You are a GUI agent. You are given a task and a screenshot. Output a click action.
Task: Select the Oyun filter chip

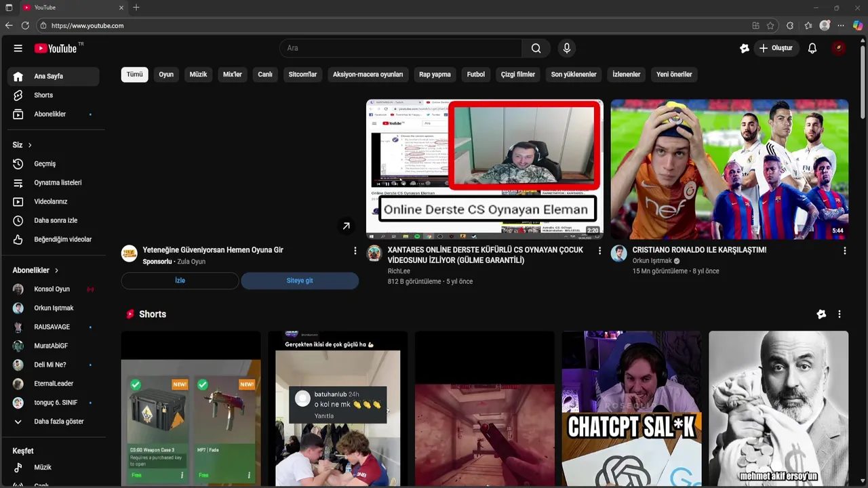point(166,75)
